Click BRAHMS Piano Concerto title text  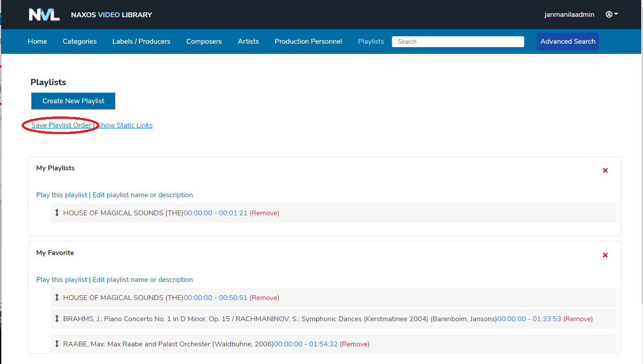tap(280, 319)
